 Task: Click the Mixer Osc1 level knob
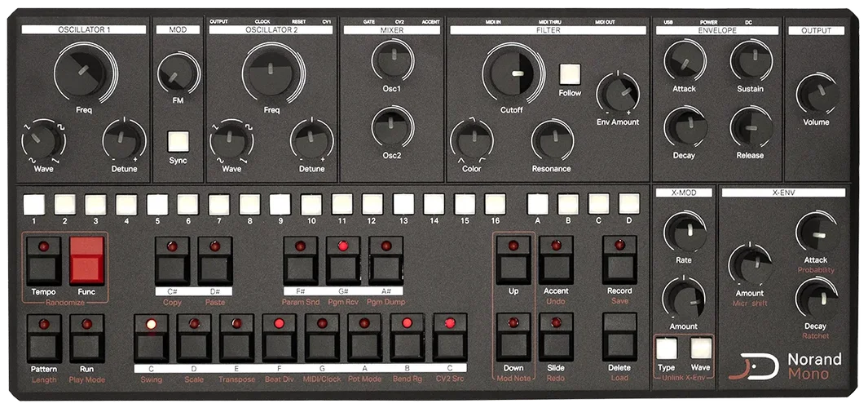(x=392, y=59)
